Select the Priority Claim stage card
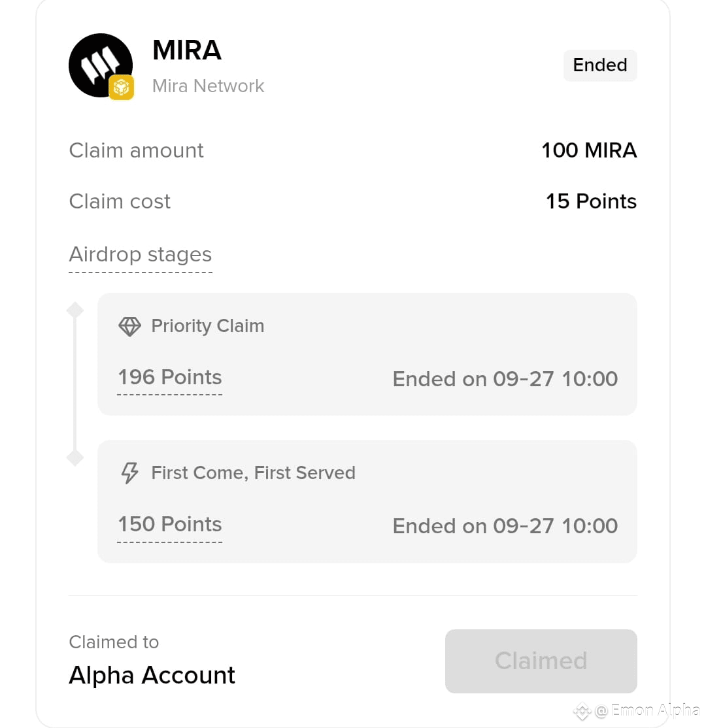This screenshot has width=706, height=728. [367, 354]
